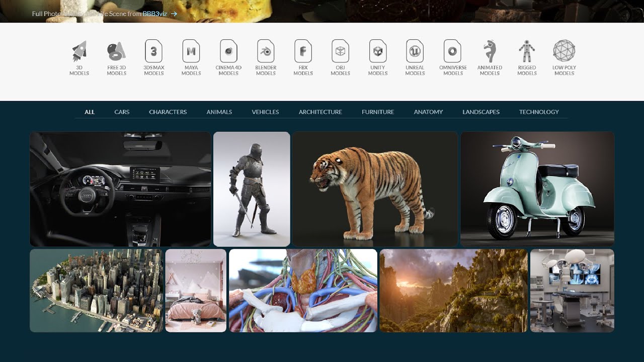
Task: Open the 3ds Max Models icon
Action: tap(154, 51)
